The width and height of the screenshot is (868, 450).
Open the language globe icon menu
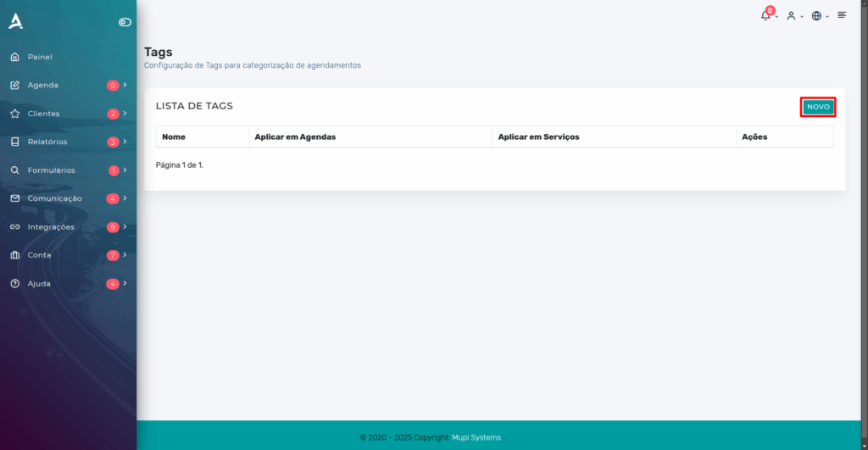point(816,16)
